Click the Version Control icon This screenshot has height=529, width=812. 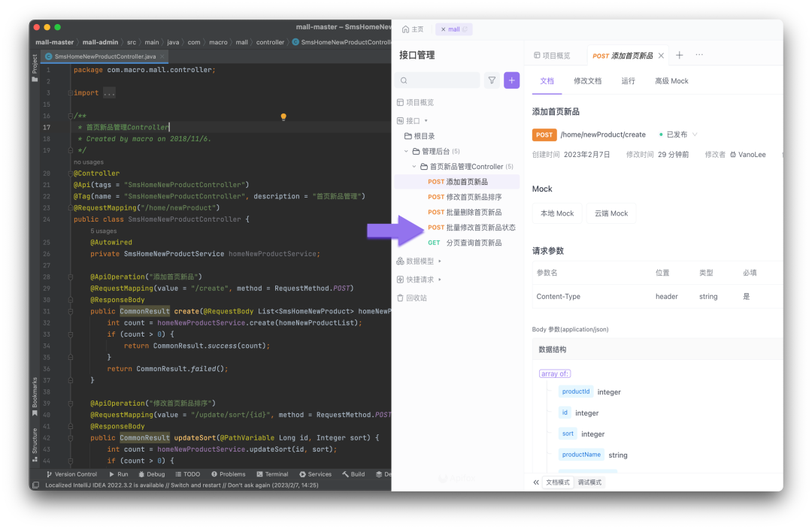(51, 474)
